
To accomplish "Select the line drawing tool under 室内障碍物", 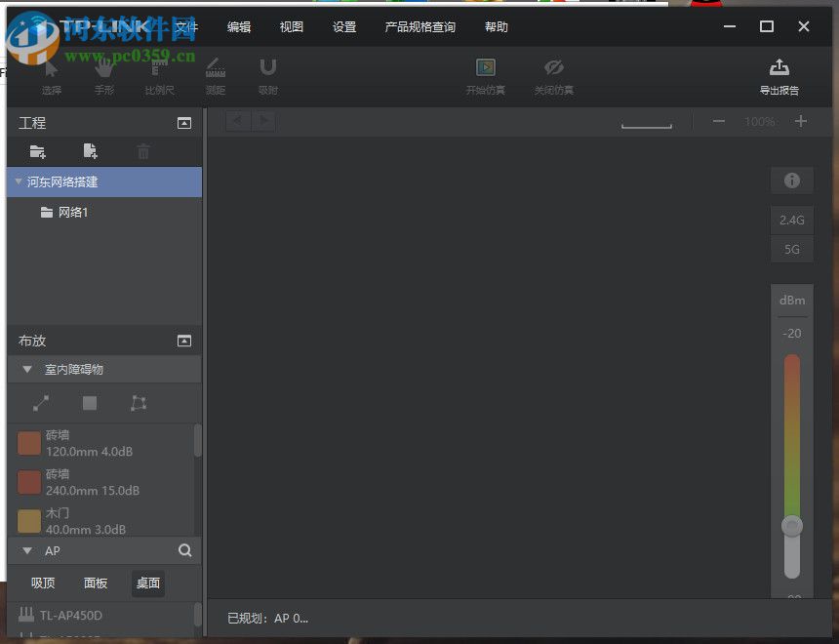I will (40, 403).
